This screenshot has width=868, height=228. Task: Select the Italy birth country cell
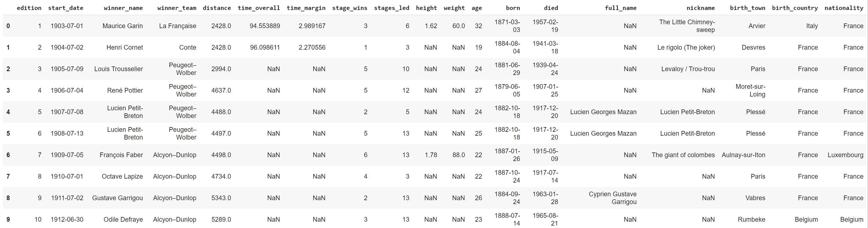click(812, 26)
